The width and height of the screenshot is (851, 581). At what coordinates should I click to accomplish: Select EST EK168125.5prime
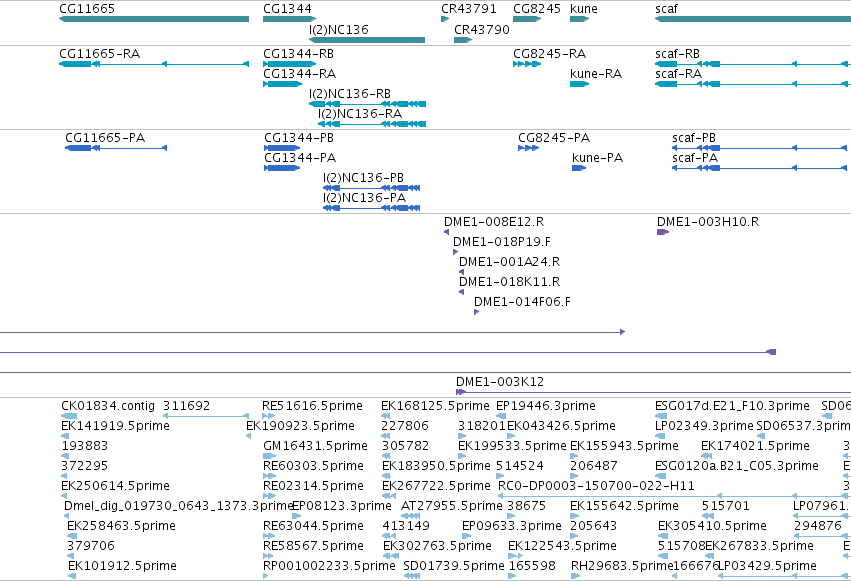click(x=385, y=416)
